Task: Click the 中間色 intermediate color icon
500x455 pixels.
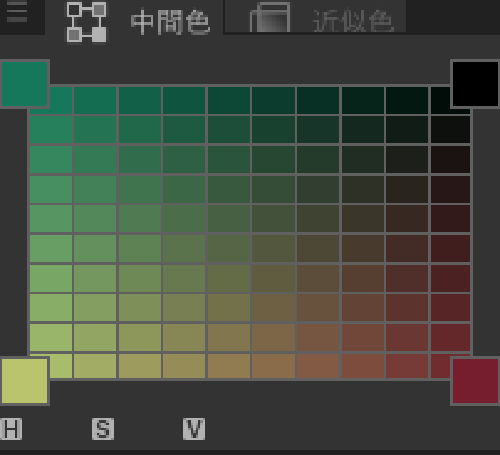Action: coord(87,22)
